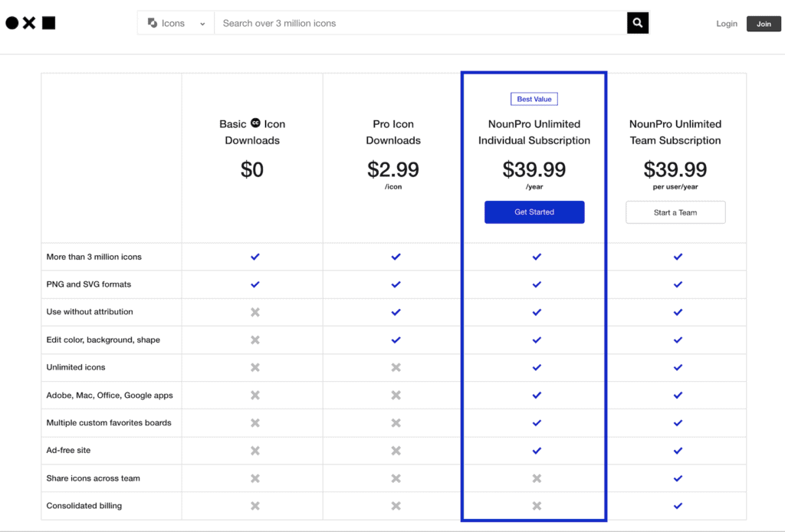
Task: Click Basic X mark for 'Adobe, Mac, Office, Google apps'
Action: point(255,396)
